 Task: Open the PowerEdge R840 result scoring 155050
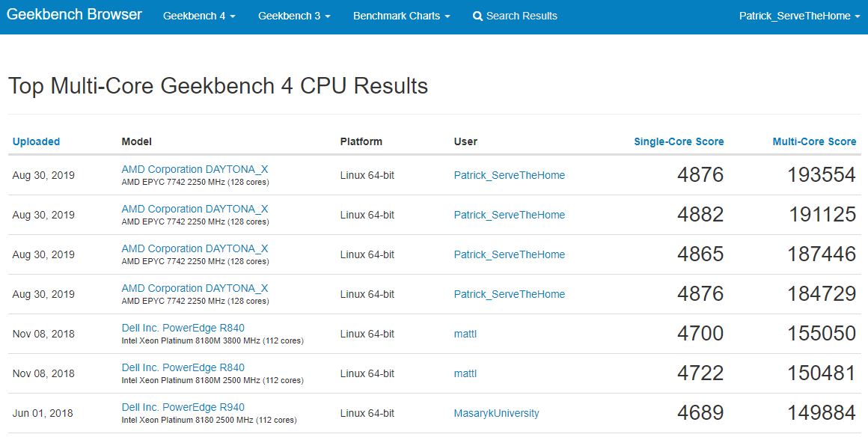[x=183, y=328]
